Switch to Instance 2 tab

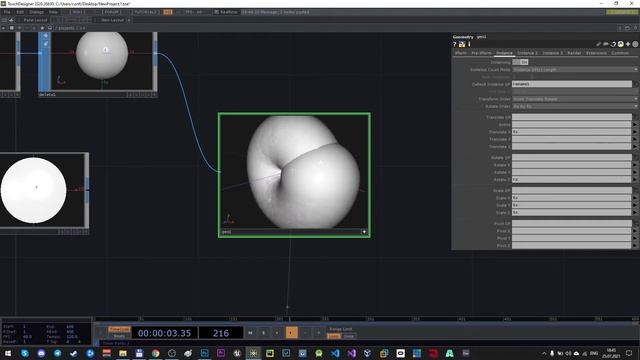tap(527, 53)
